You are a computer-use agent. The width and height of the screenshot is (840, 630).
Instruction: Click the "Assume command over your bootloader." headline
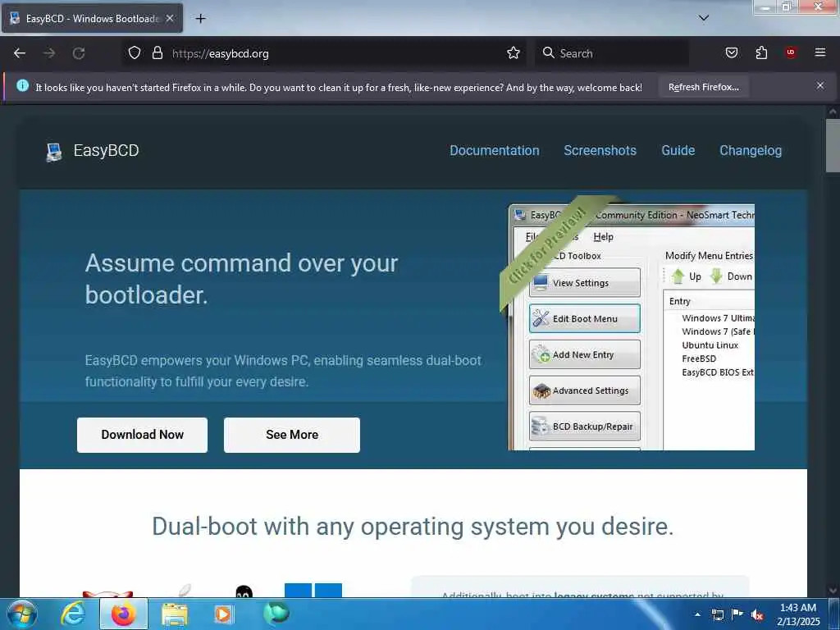(242, 279)
